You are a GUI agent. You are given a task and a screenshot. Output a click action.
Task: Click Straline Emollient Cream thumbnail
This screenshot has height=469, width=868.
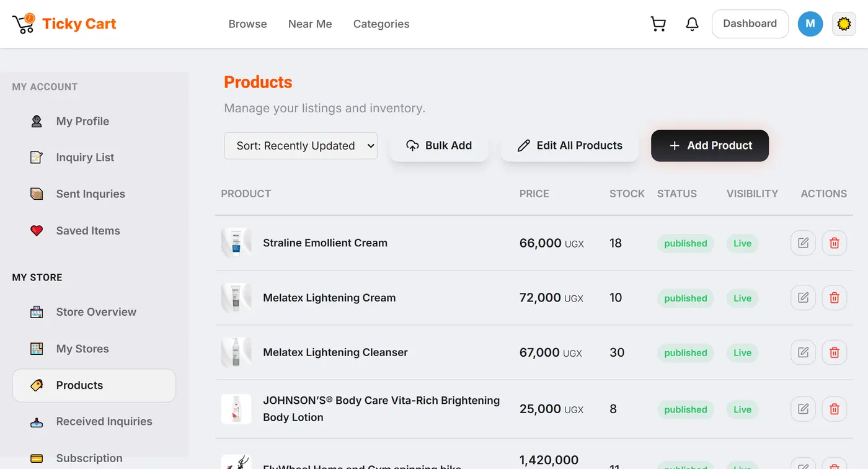236,243
